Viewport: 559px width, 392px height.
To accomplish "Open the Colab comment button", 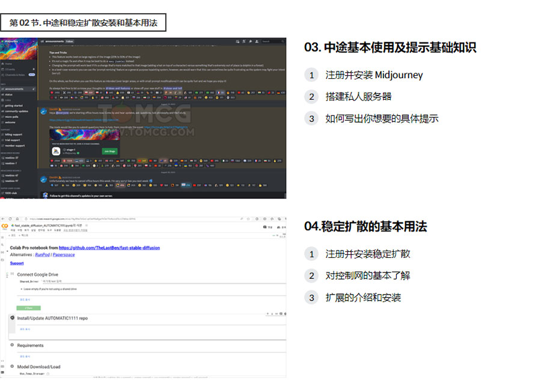I will tap(267, 227).
